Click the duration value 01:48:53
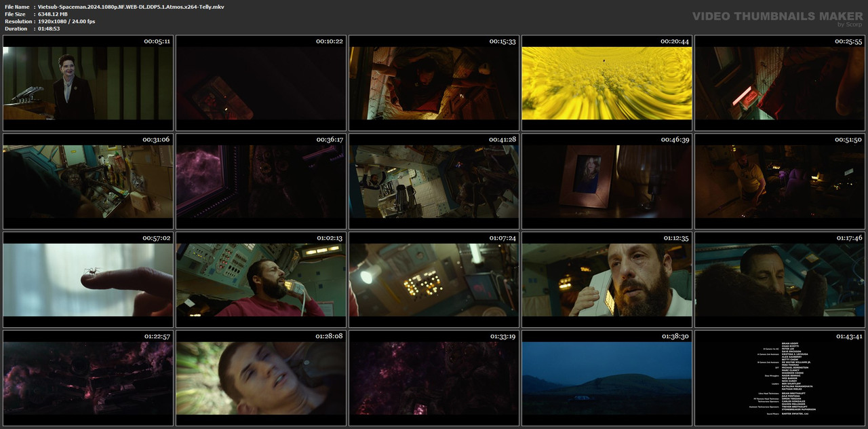This screenshot has height=429, width=868. point(49,29)
